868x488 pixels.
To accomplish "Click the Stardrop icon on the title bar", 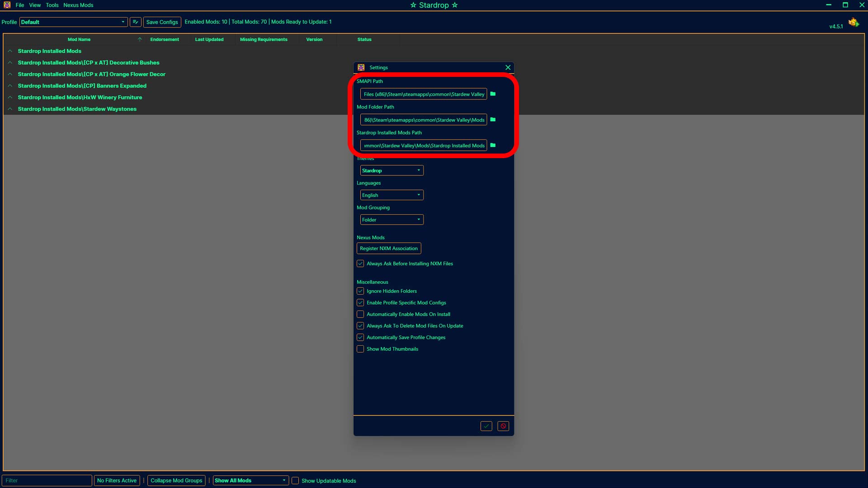I will click(x=6, y=5).
